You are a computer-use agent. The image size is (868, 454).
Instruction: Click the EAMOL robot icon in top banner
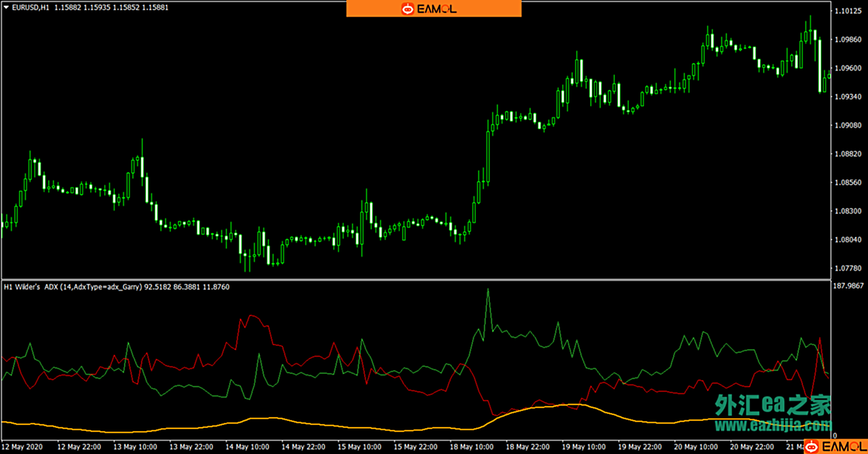tap(407, 9)
